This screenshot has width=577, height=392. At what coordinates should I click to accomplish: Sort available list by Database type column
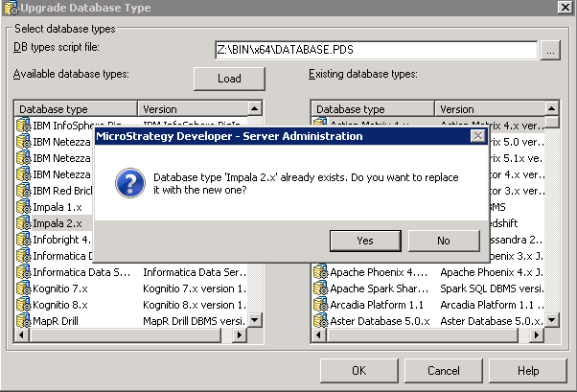tap(76, 109)
